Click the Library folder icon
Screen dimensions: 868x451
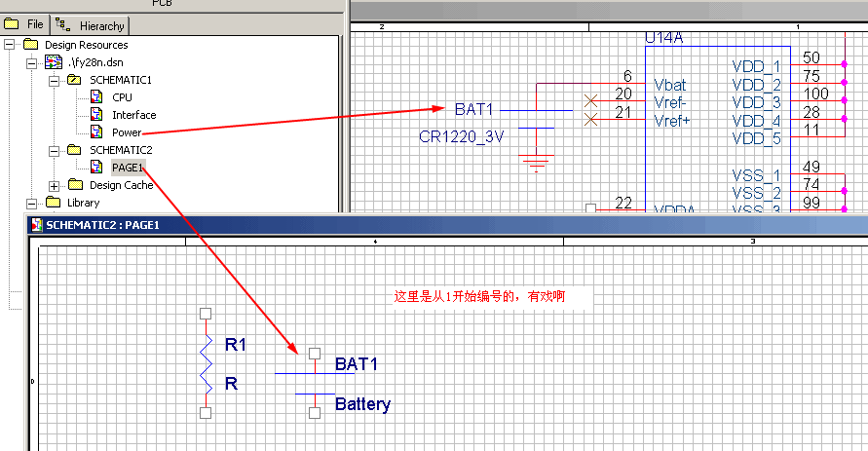click(53, 202)
